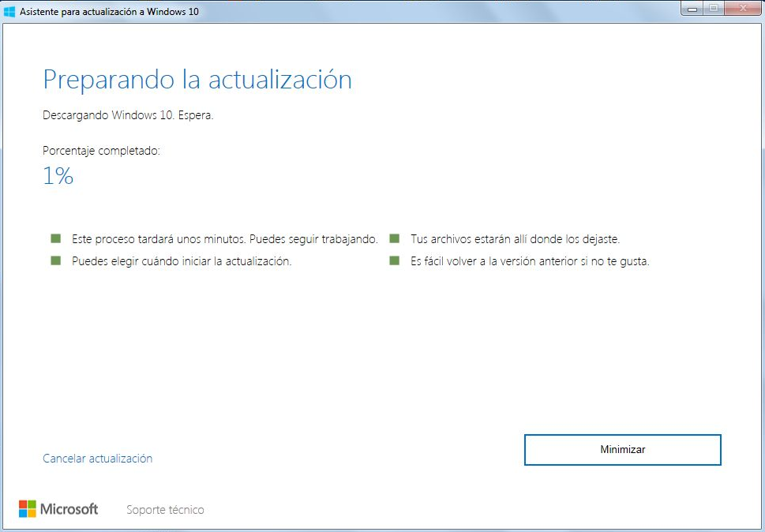Click the maximize button in title bar

(713, 9)
